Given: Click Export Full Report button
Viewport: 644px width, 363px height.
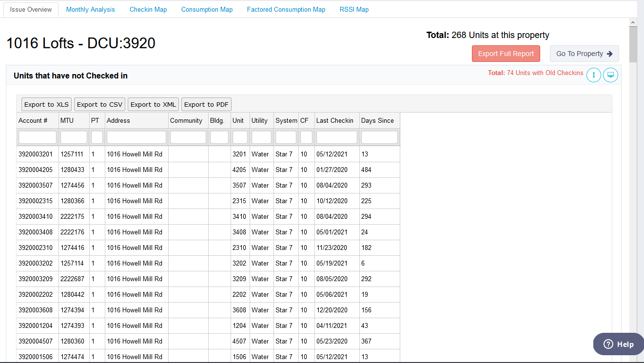Looking at the screenshot, I should 506,54.
